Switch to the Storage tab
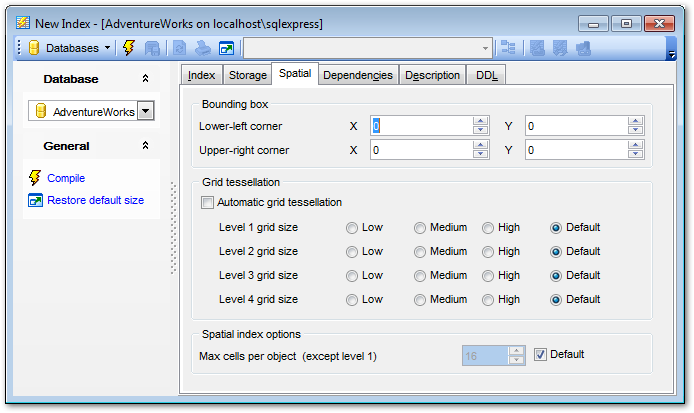This screenshot has height=413, width=694. [x=247, y=75]
